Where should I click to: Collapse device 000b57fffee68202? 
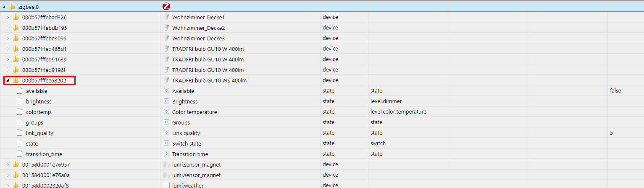coord(8,80)
